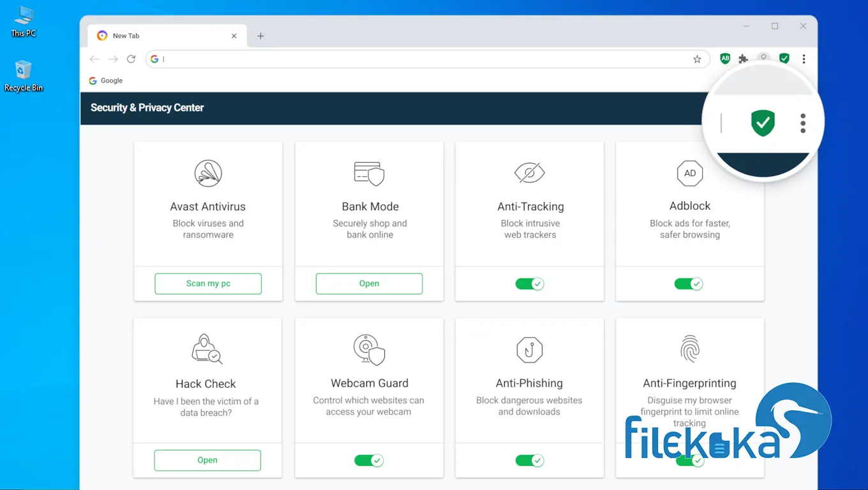Image resolution: width=868 pixels, height=490 pixels.
Task: Toggle the Adblock switch off
Action: point(689,284)
